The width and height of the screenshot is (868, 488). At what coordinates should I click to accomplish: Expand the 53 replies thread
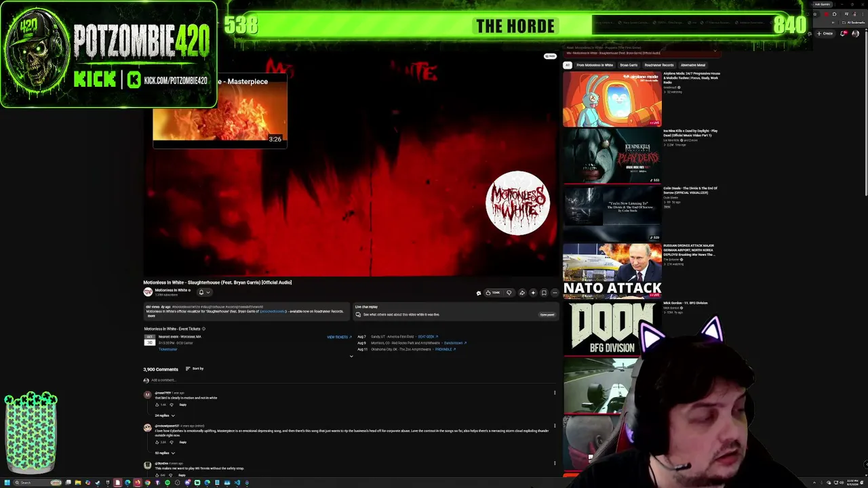click(165, 453)
